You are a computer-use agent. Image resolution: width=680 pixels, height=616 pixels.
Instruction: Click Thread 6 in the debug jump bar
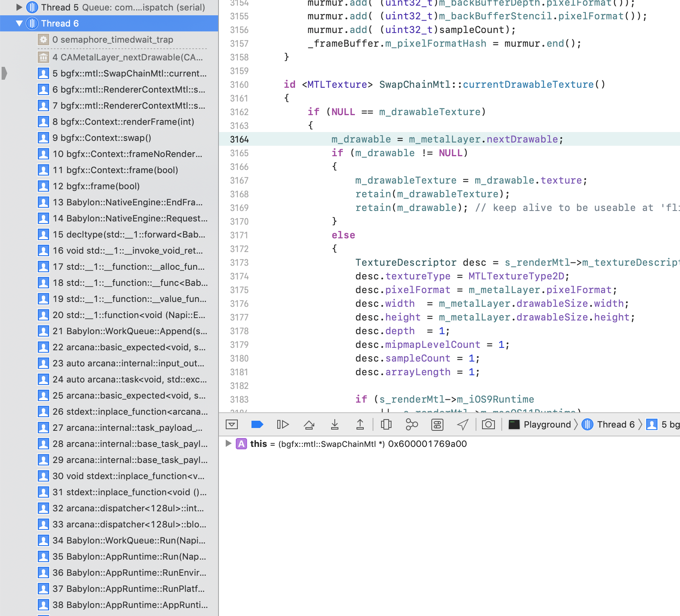614,424
